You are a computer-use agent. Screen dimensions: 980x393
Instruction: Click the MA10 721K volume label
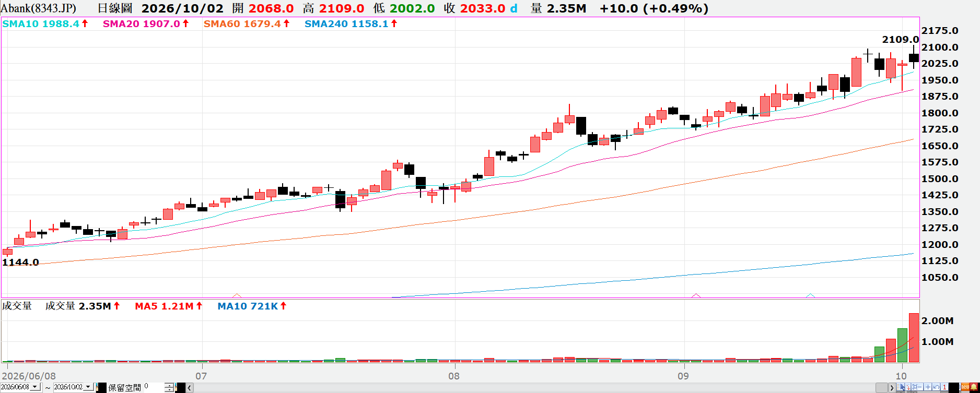pos(248,306)
